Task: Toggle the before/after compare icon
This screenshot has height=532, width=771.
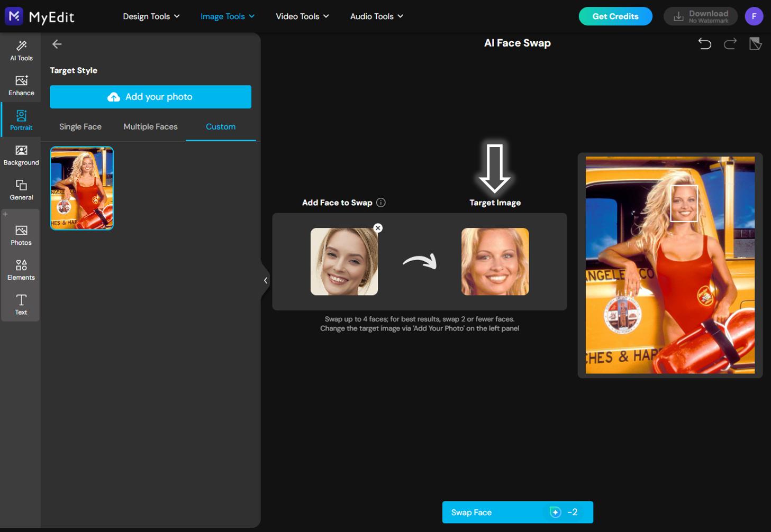Action: click(755, 43)
